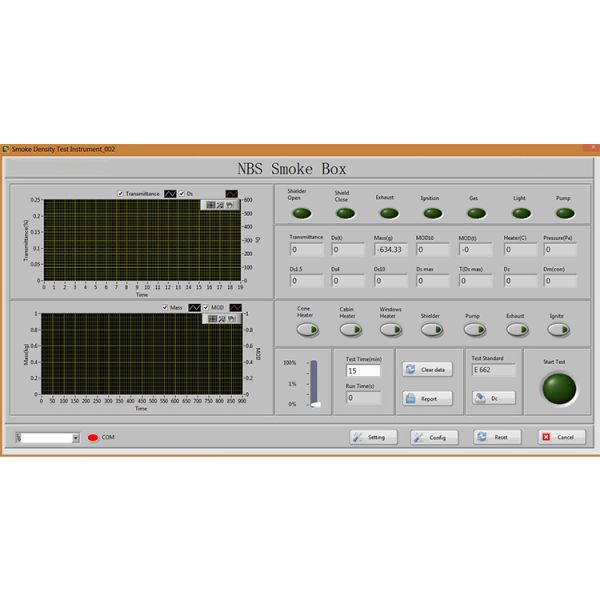Switch on the Ignite toggle
This screenshot has height=600, width=600.
[x=557, y=329]
